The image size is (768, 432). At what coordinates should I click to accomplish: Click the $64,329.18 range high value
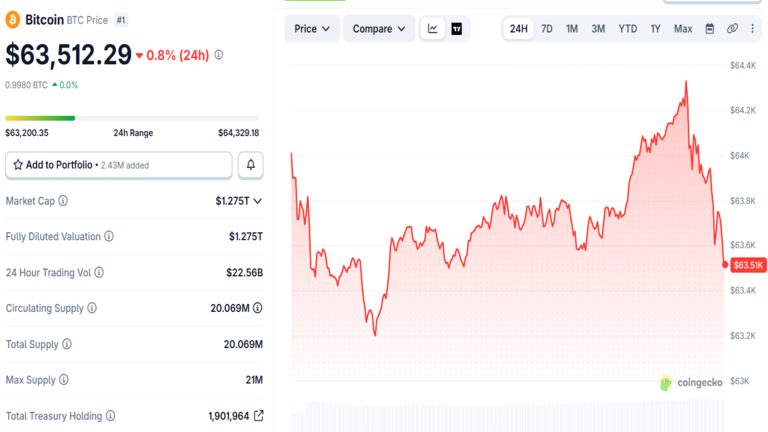coord(239,133)
